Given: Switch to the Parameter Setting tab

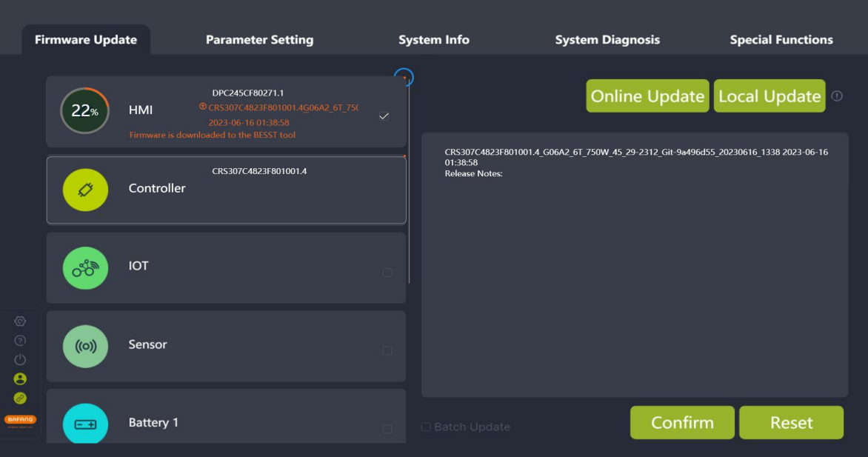Looking at the screenshot, I should [259, 40].
